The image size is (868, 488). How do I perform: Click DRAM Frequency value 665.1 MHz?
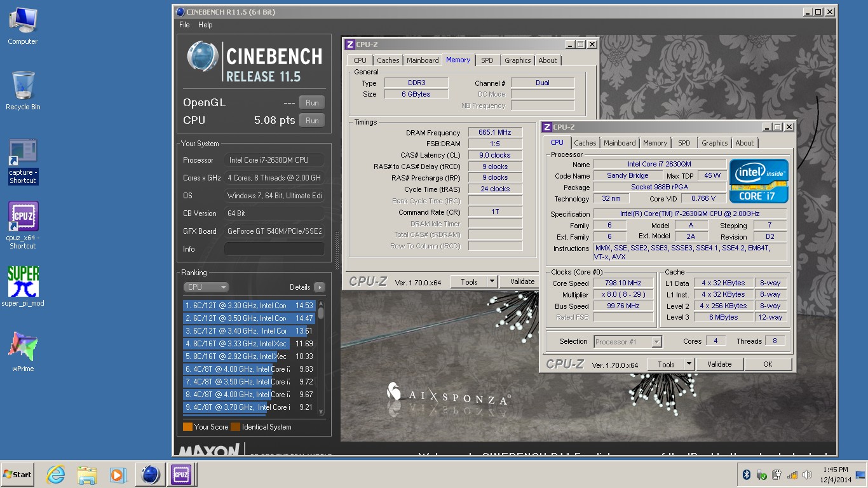495,132
